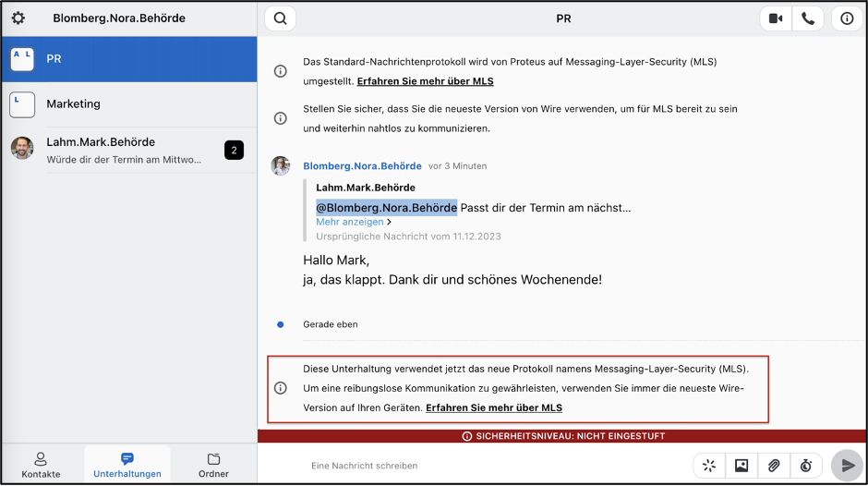868x486 pixels.
Task: Click the search magnifier icon
Action: [x=280, y=18]
